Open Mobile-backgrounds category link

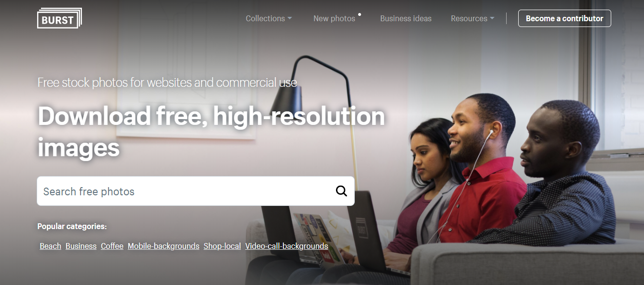[x=163, y=246]
